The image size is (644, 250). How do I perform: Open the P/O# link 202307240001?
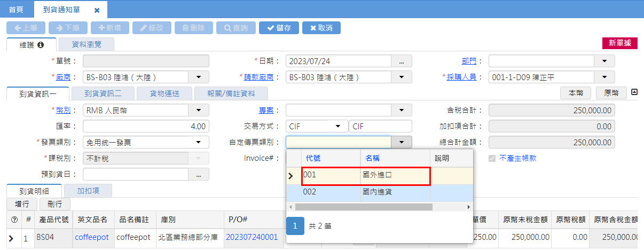pyautogui.click(x=252, y=237)
